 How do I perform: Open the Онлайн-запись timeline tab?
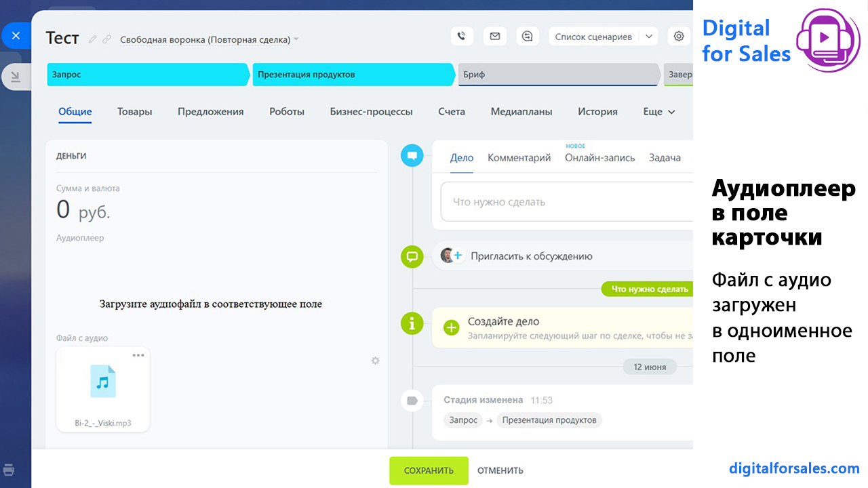click(600, 158)
